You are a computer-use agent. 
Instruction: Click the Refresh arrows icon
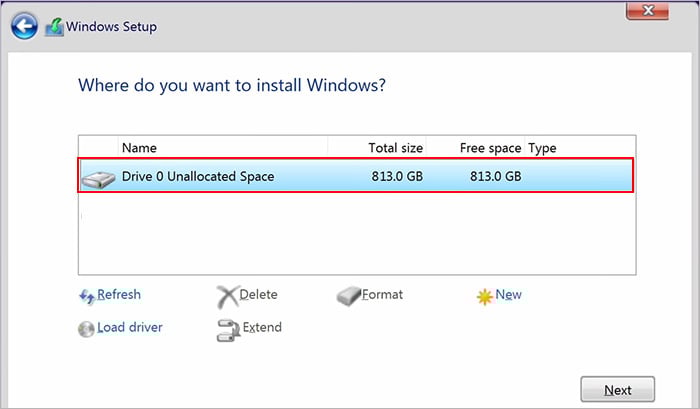(x=86, y=296)
